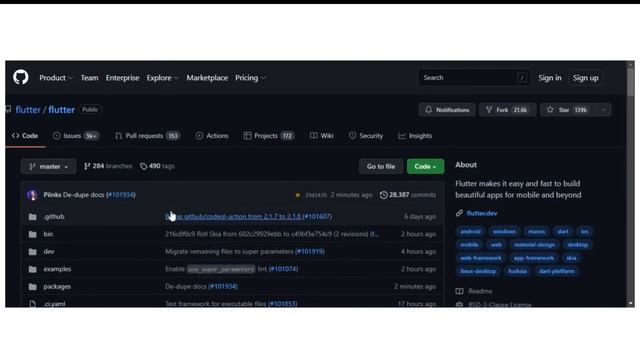Open the packages folder

tap(57, 287)
